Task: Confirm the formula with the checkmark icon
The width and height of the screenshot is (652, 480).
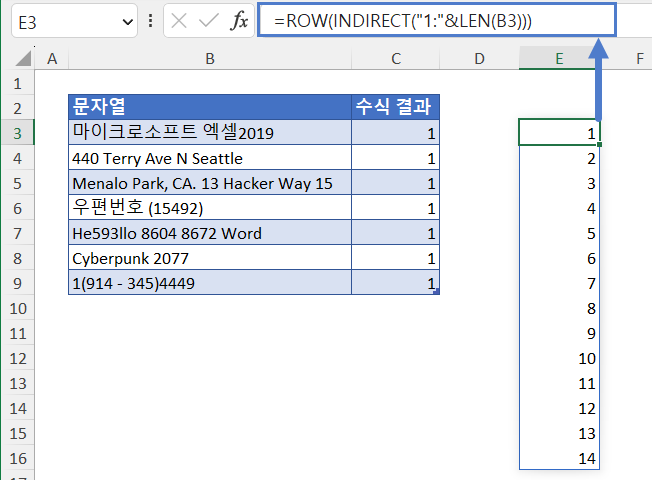Action: point(209,20)
